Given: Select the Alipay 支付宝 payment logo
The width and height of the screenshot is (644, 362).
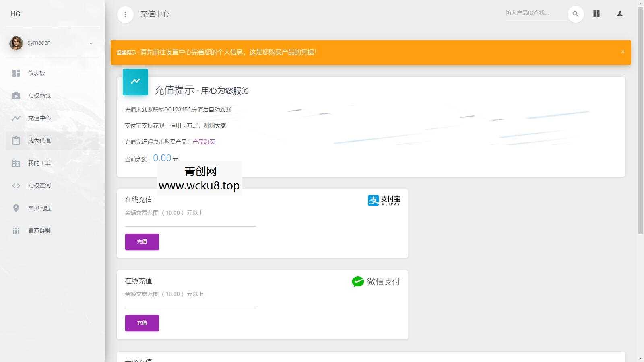Looking at the screenshot, I should point(383,200).
